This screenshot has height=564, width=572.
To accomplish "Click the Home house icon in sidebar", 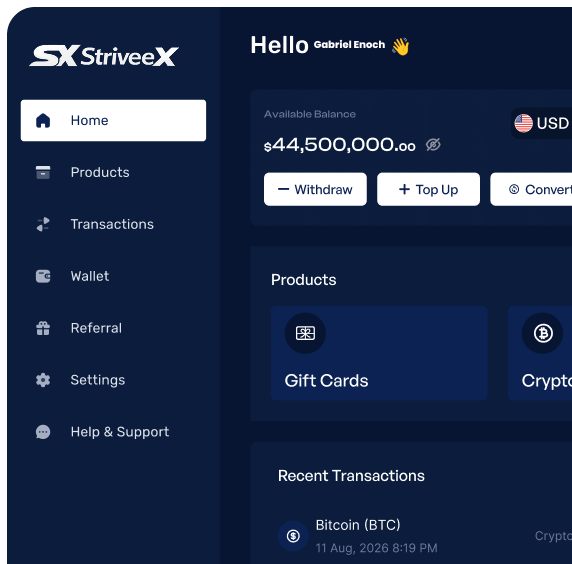I will pyautogui.click(x=43, y=120).
